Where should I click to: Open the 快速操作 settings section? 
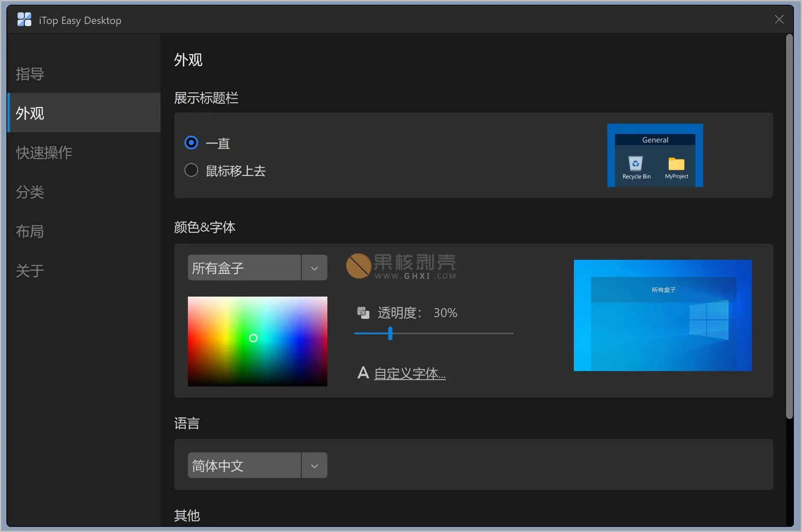click(44, 152)
